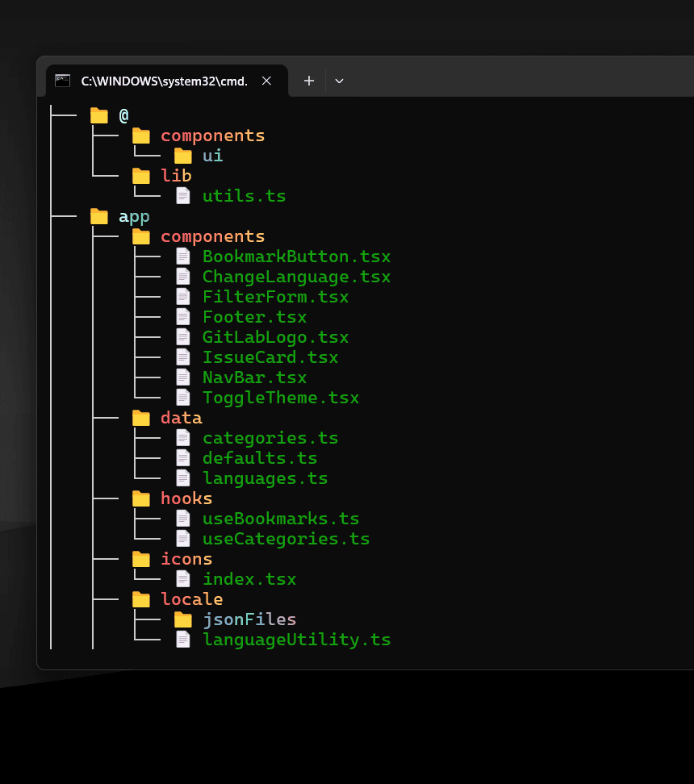Click the file icon beside index.tsx
Viewport: 694px width, 784px height.
183,579
